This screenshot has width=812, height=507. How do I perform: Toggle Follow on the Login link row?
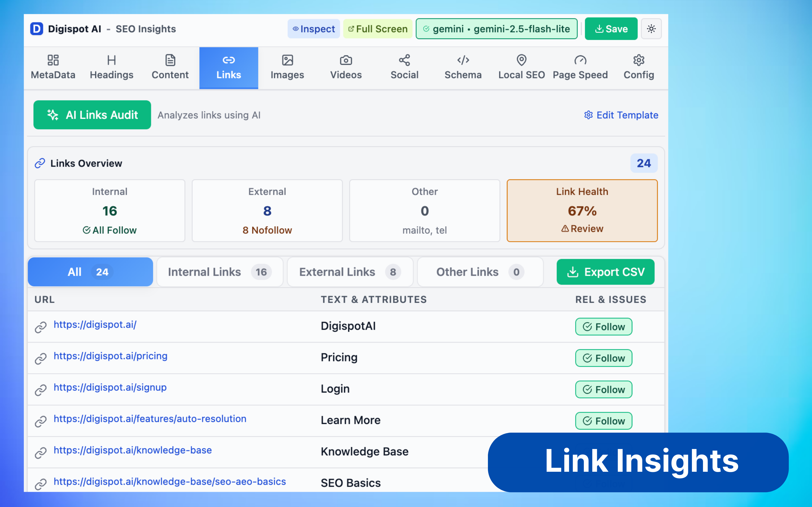(x=603, y=389)
